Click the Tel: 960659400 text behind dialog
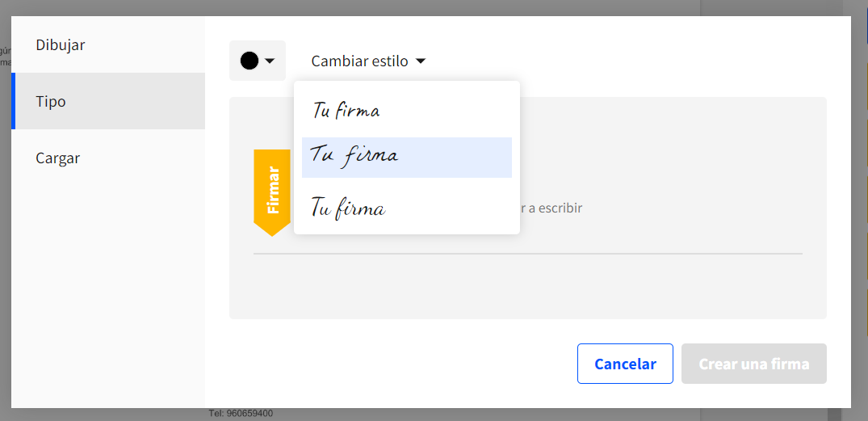 (241, 414)
